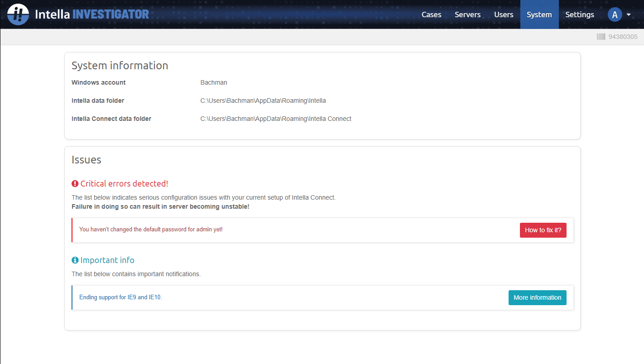The height and width of the screenshot is (364, 644).
Task: Click the barcode dongle icon near 94380305
Action: [601, 36]
